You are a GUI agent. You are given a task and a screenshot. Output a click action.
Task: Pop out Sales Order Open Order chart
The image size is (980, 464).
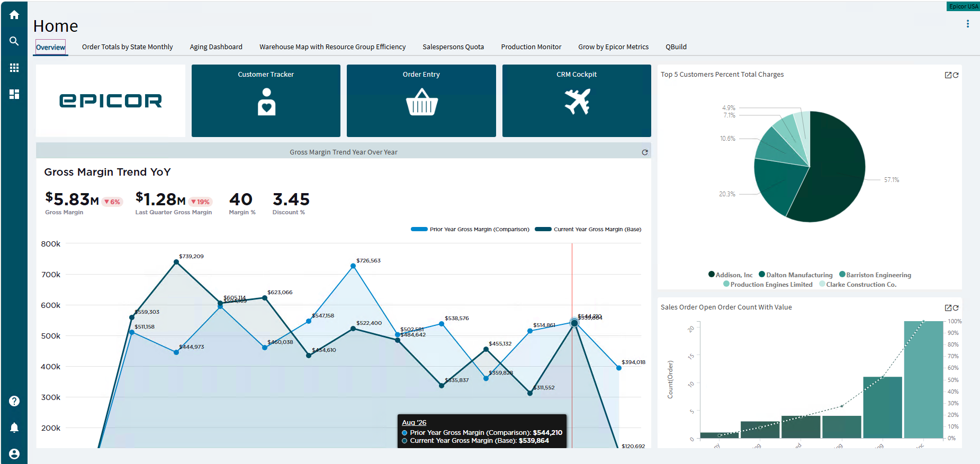click(x=948, y=308)
